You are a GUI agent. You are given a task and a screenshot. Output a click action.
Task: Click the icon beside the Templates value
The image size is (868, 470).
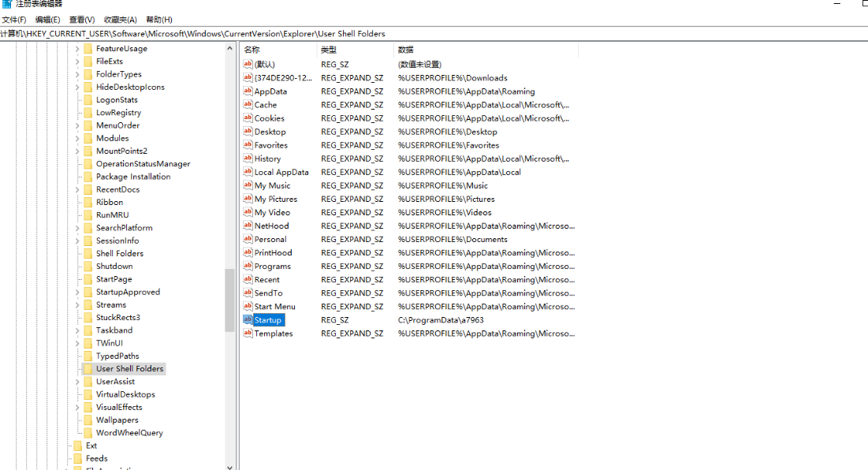248,334
